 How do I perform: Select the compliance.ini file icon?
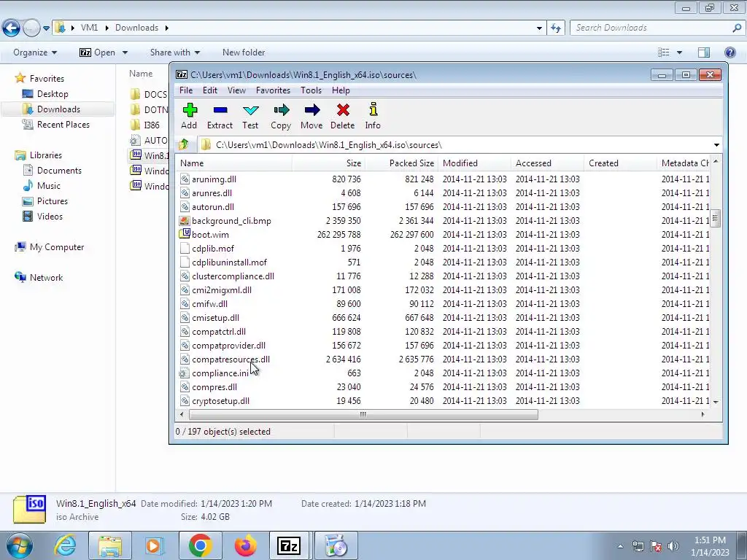click(185, 373)
